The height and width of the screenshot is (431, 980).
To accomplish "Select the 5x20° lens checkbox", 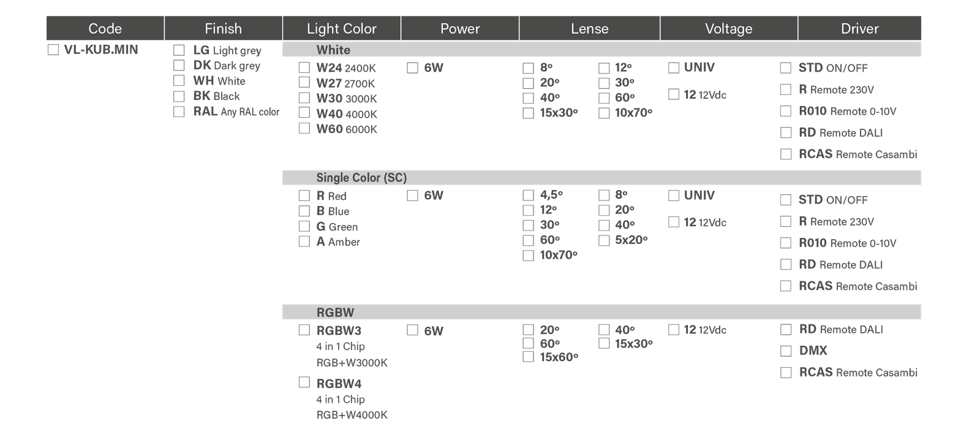I will pyautogui.click(x=604, y=240).
